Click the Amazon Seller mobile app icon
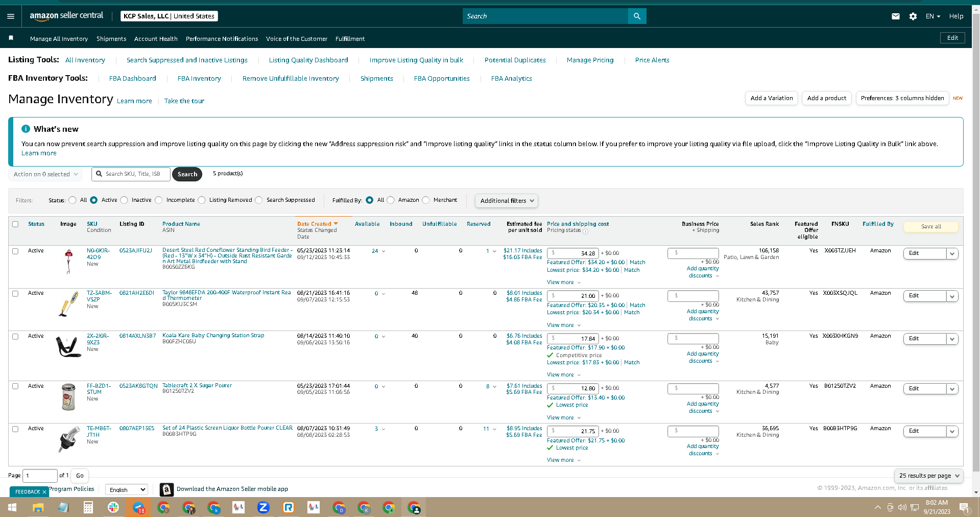The width and height of the screenshot is (980, 517). [x=166, y=489]
